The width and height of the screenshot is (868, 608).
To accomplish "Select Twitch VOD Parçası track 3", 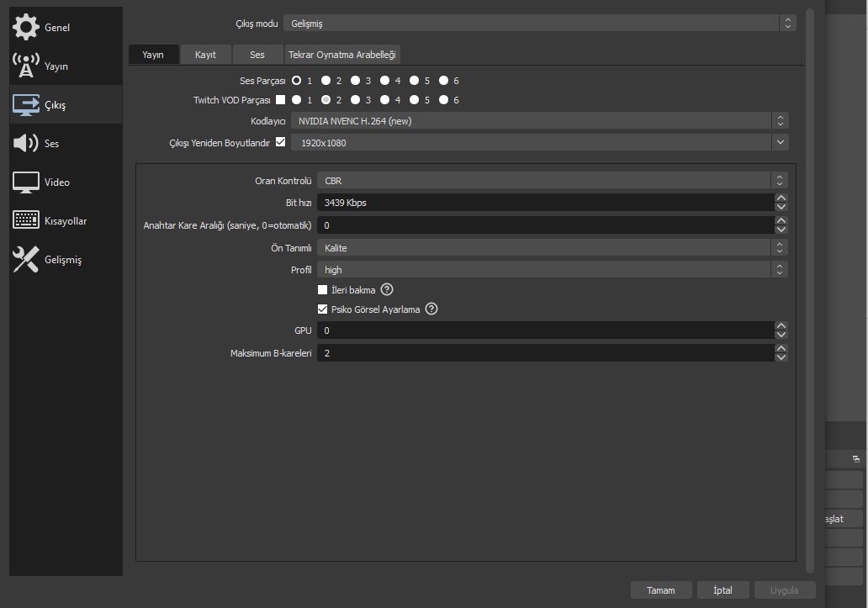I will coord(356,100).
